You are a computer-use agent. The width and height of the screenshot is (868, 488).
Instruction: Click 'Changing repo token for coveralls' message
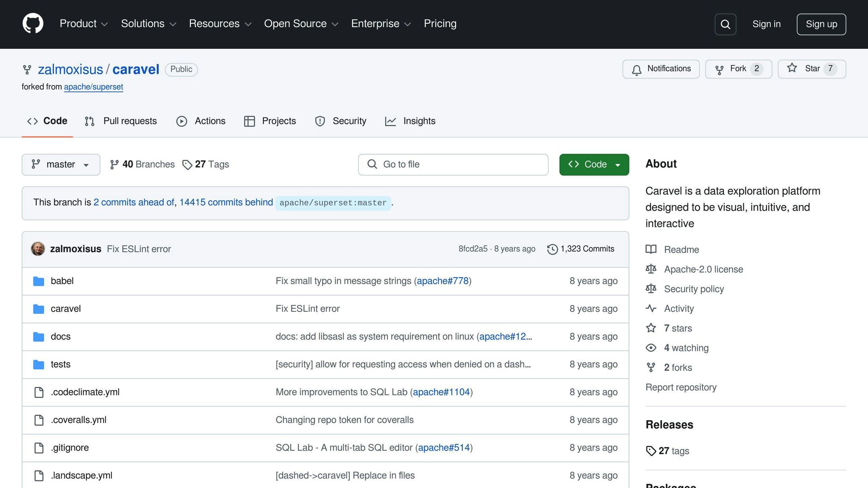tap(345, 420)
